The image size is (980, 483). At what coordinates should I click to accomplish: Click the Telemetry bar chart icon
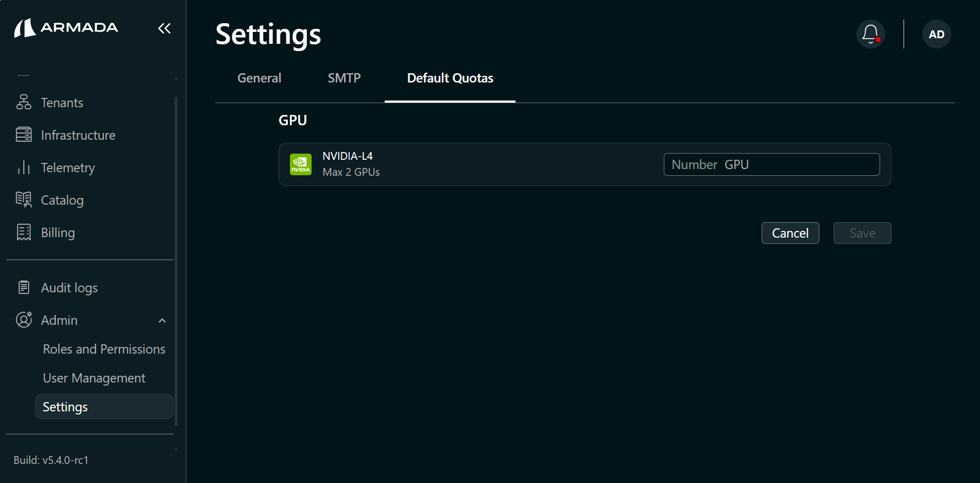[24, 167]
